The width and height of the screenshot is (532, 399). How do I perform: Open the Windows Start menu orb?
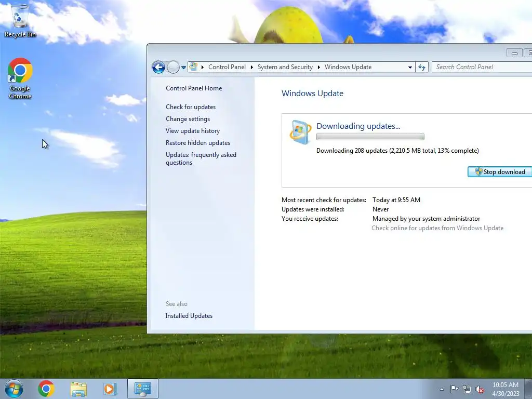point(14,389)
